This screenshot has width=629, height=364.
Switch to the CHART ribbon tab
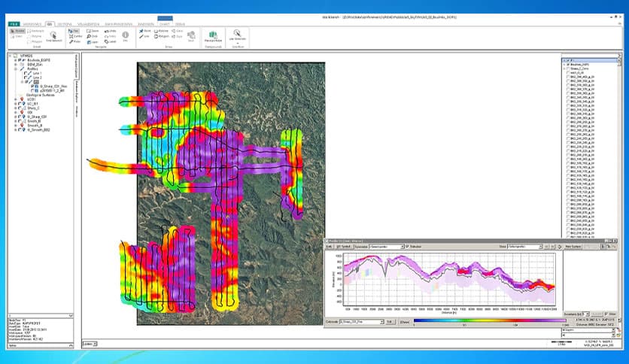coord(164,23)
